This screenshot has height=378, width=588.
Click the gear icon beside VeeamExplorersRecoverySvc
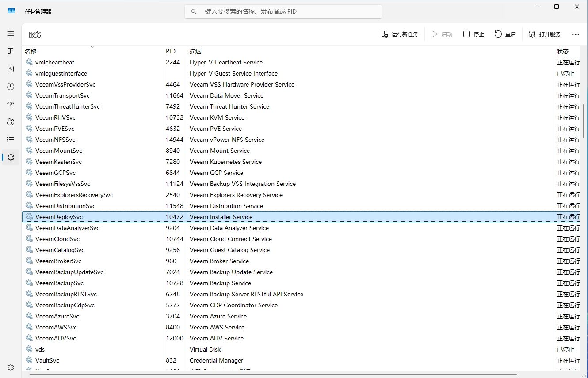[29, 195]
